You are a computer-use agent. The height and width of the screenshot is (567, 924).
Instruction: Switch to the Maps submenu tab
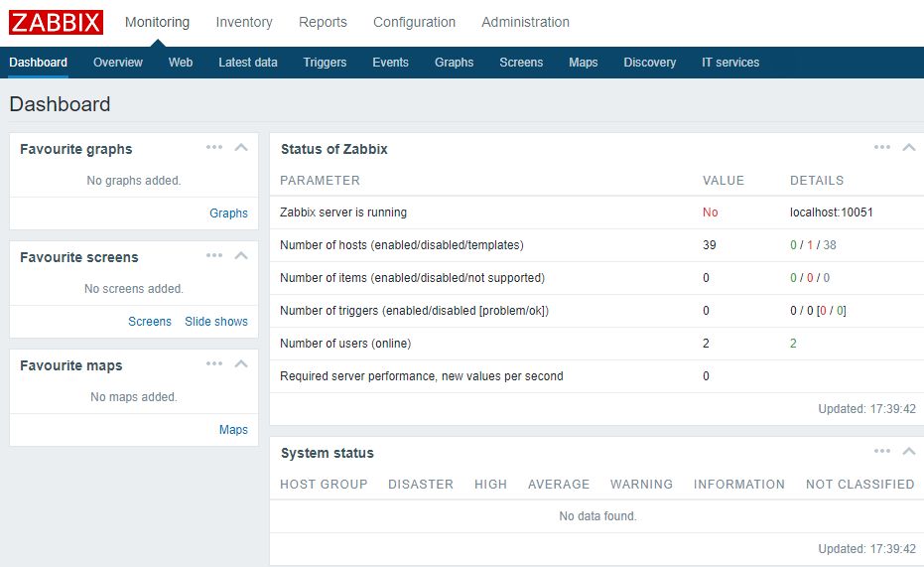(x=584, y=63)
